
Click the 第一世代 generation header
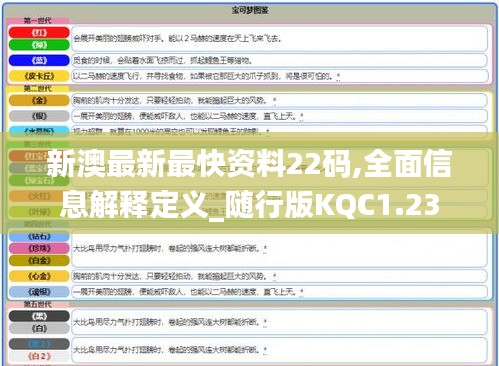tap(38, 21)
